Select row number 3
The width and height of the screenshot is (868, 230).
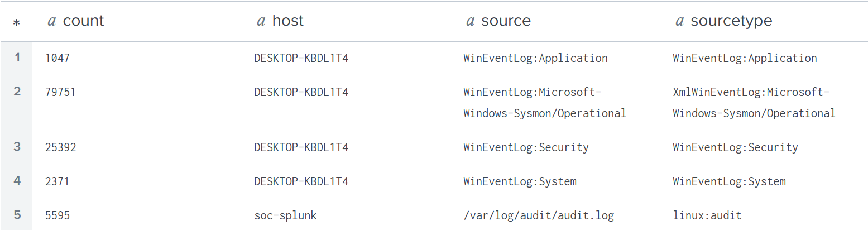17,147
